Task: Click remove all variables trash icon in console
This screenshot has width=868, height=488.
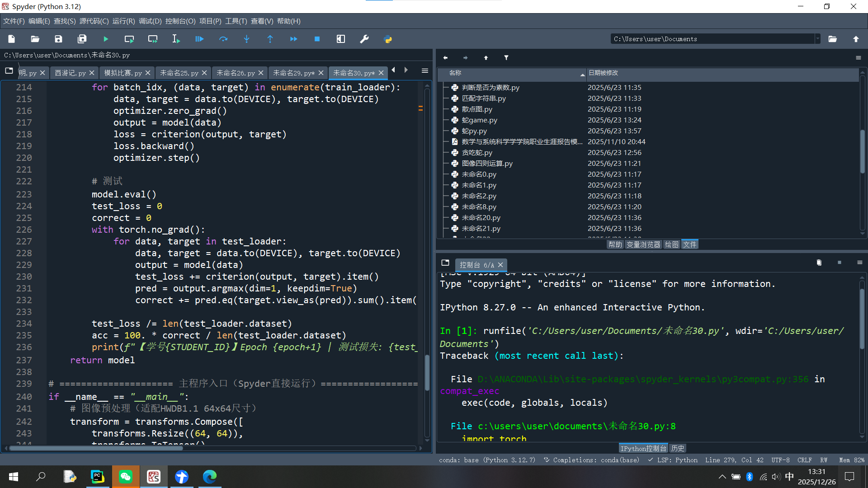Action: [819, 263]
